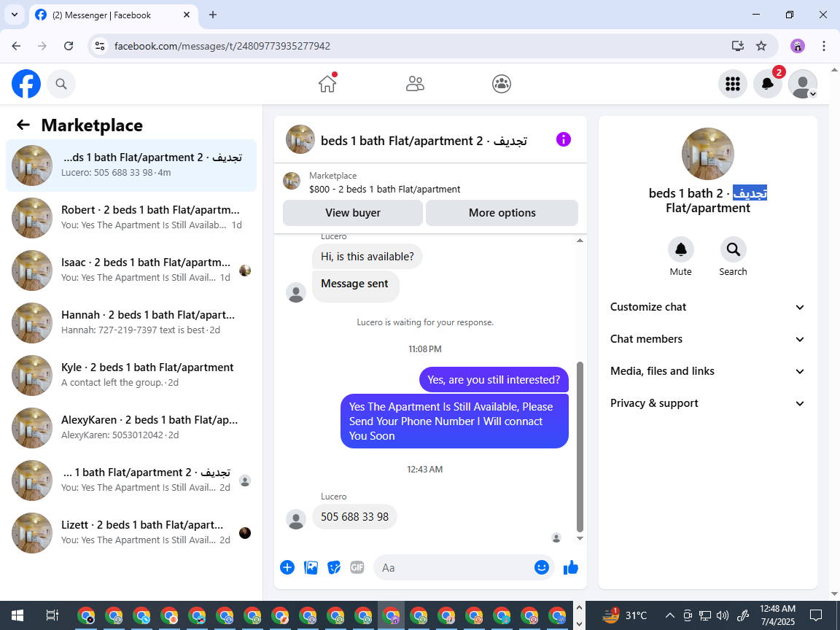Open more actions with the plus icon
840x630 pixels.
click(287, 567)
